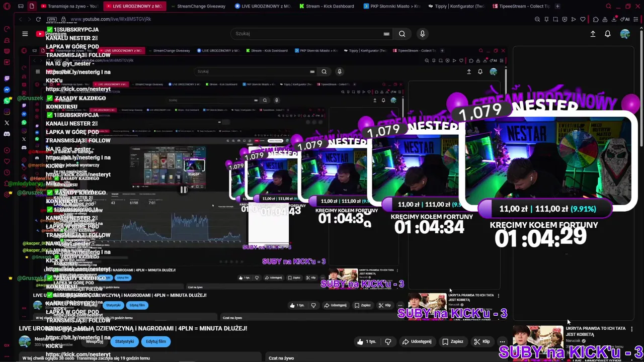Open the workspaces gamepad icon in tab bar
Viewport: 644px width, 362px height.
point(21,6)
